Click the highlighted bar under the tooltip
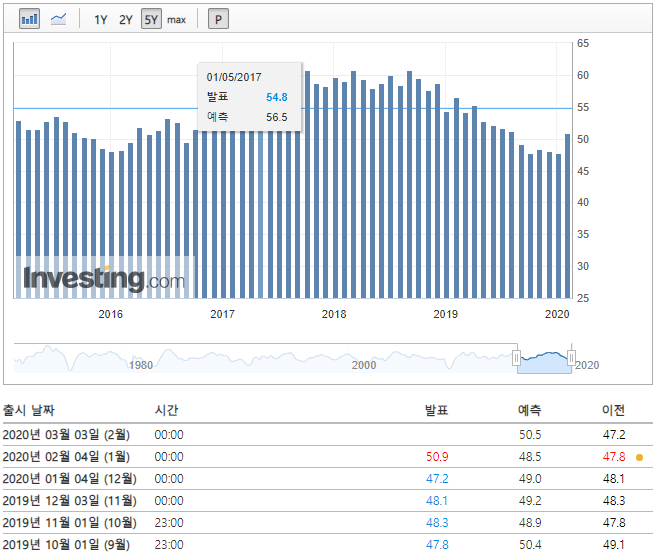This screenshot has width=655, height=557. [x=261, y=214]
